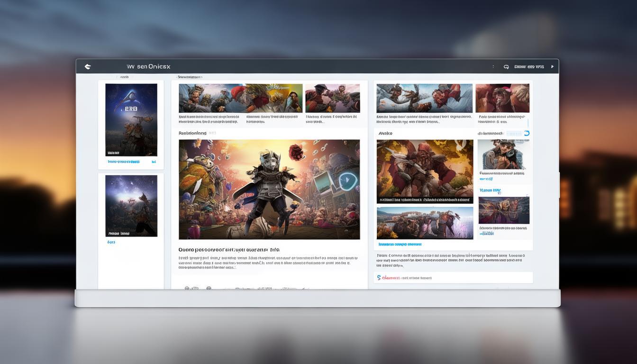Click the first small icon at center panel's bottom

(x=188, y=288)
